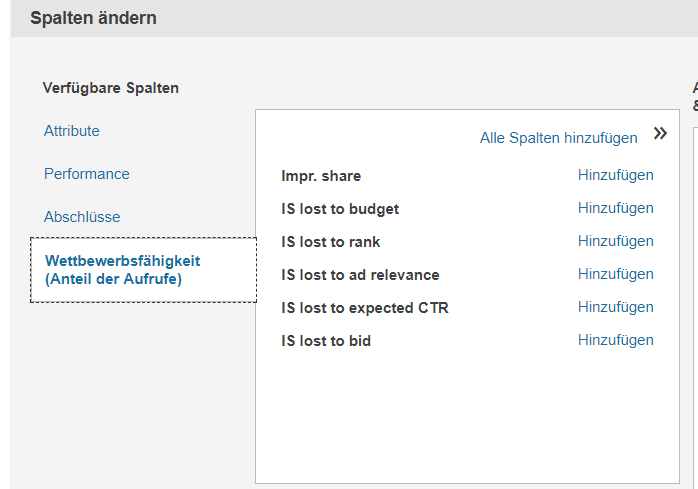Add the IS lost to budget column

[615, 208]
